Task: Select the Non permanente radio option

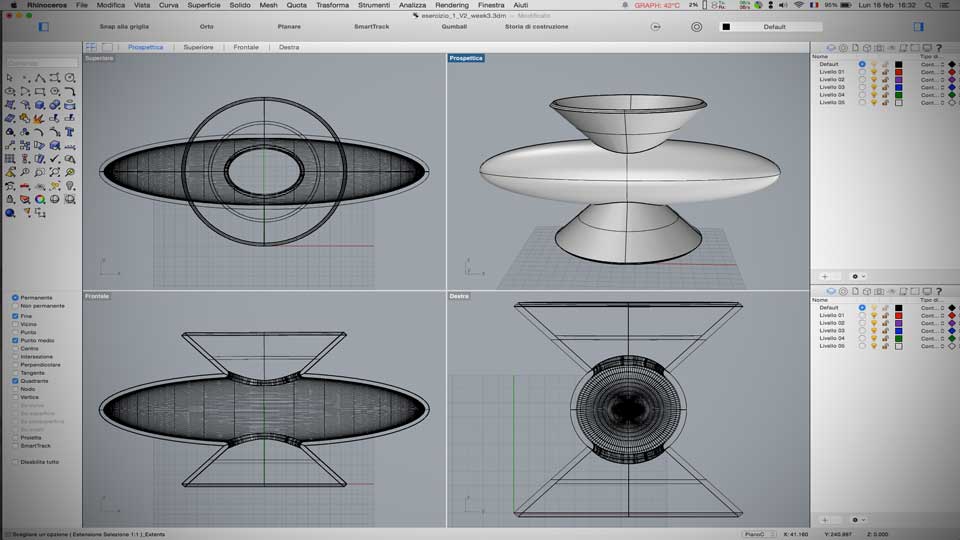Action: tap(15, 306)
